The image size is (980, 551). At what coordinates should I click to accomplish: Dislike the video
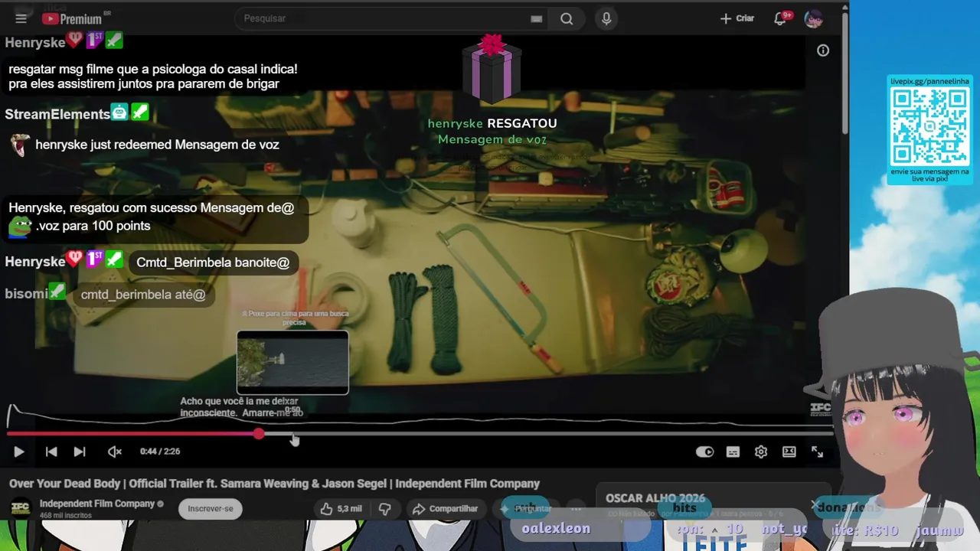pos(385,508)
